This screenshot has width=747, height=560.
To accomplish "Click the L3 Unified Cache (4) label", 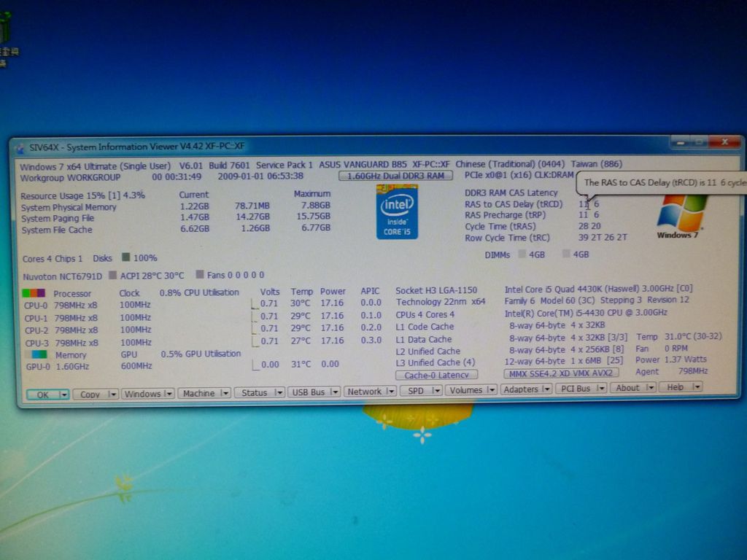I will click(x=436, y=362).
